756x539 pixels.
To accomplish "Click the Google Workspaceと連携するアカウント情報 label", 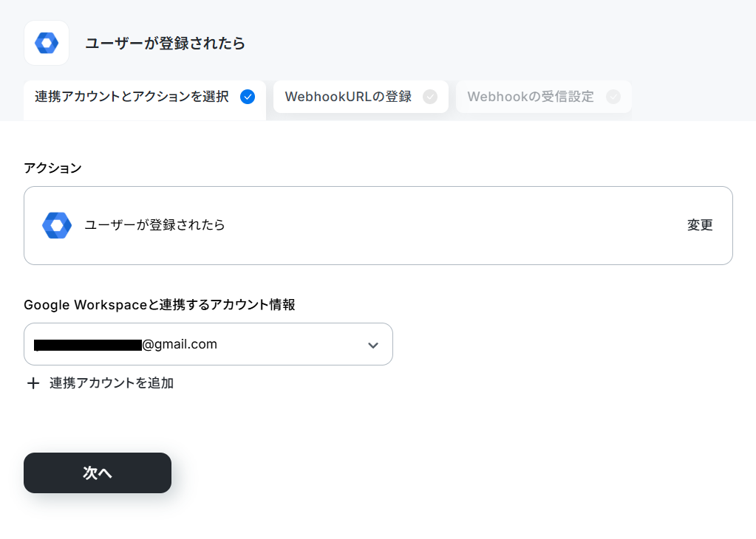I will [160, 305].
